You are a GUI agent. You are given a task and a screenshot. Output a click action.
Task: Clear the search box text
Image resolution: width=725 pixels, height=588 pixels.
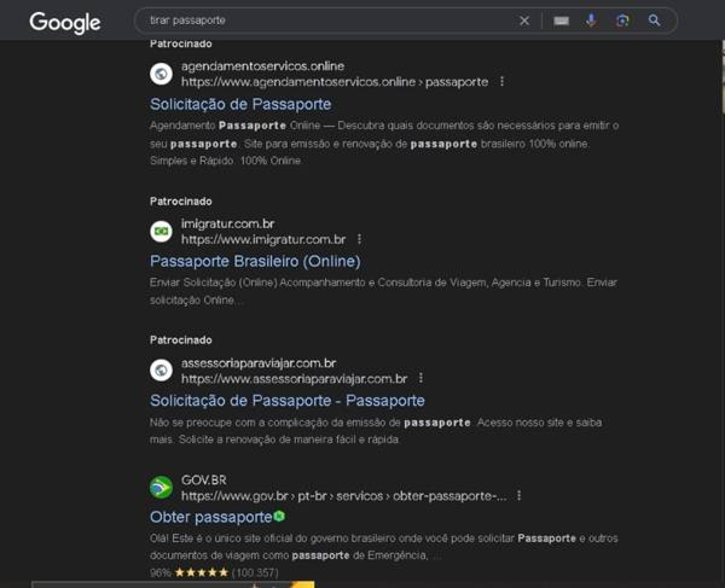pos(524,20)
